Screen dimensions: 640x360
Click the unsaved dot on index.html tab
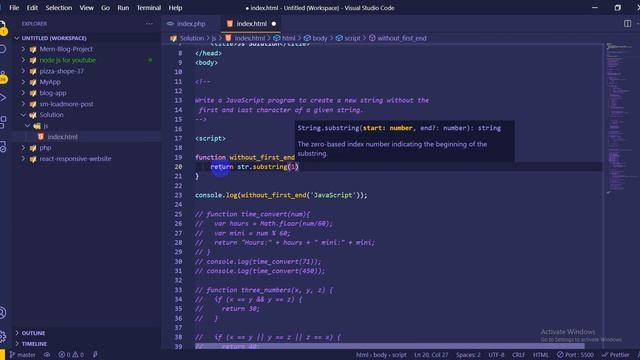click(x=274, y=24)
